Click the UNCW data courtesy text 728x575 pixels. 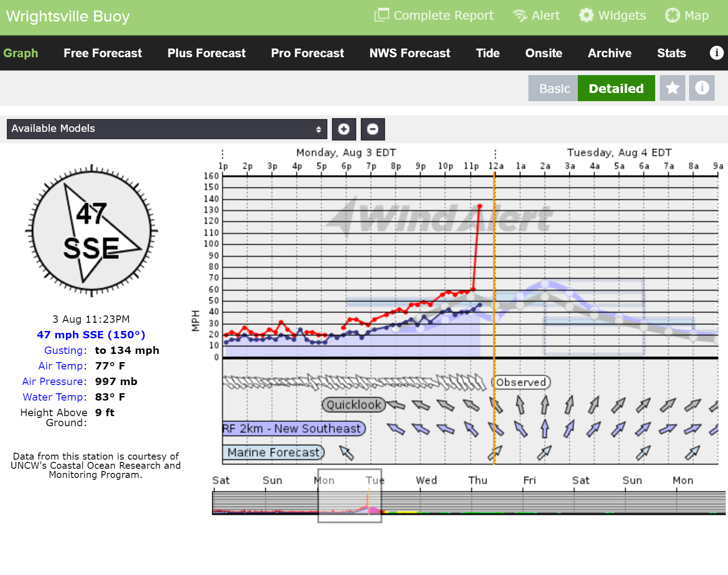tap(96, 466)
